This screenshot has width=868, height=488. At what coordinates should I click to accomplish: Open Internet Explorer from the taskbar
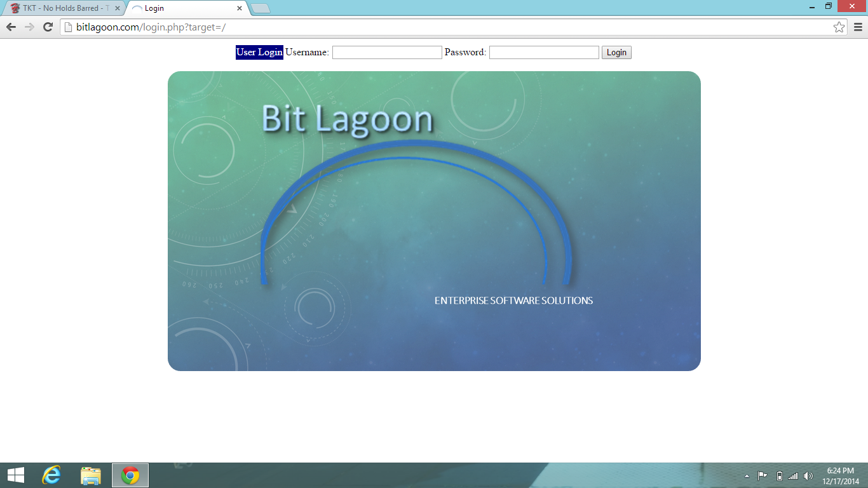tap(51, 475)
